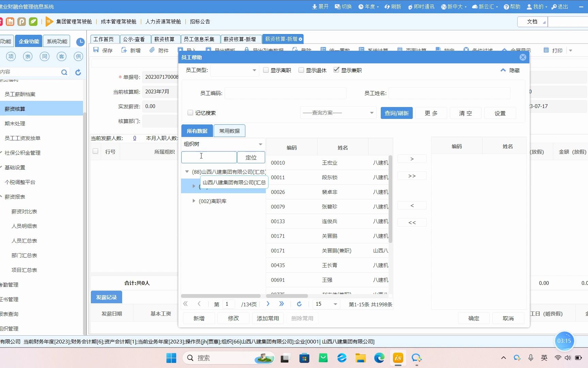Click the employee list vertical scrollbar
This screenshot has width=588, height=368.
[390, 199]
